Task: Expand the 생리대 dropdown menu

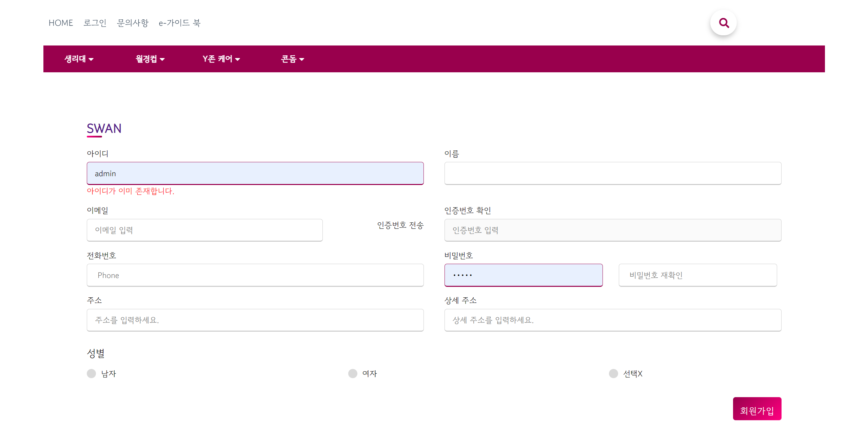Action: point(79,59)
